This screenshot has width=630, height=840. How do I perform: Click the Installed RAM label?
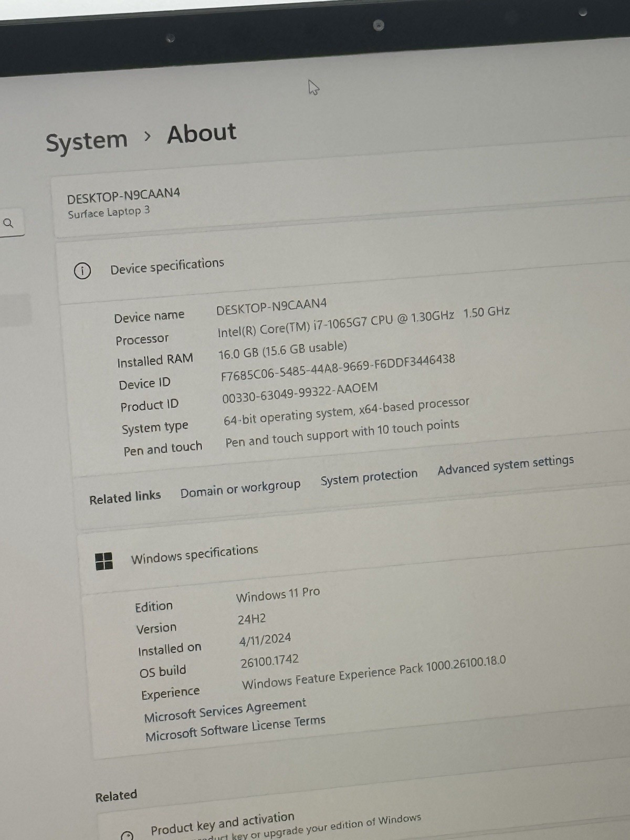pos(155,361)
